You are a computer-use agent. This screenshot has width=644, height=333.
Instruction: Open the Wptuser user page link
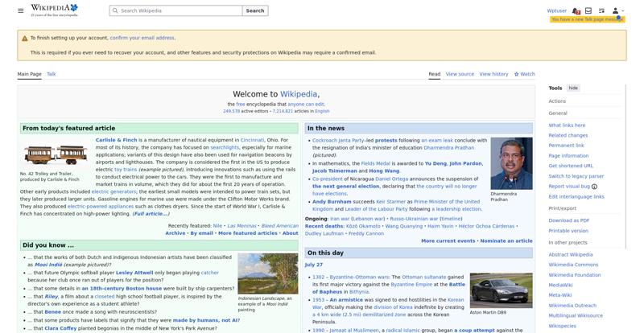[556, 10]
